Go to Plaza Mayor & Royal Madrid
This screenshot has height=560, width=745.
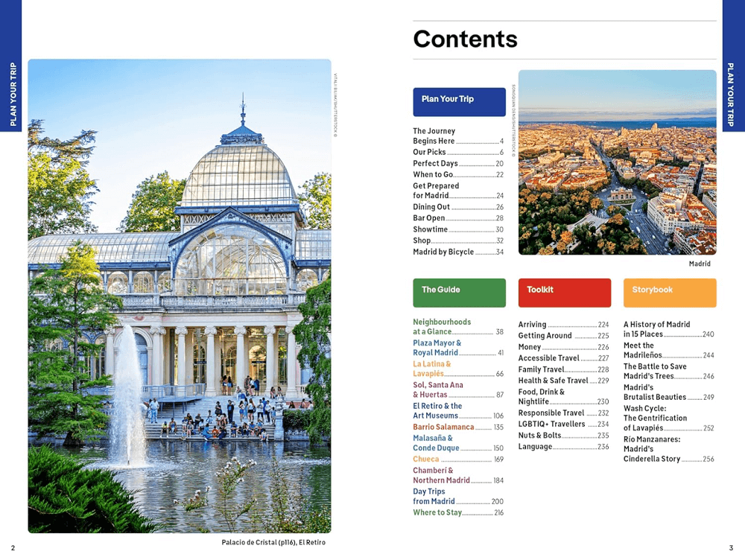(457, 348)
